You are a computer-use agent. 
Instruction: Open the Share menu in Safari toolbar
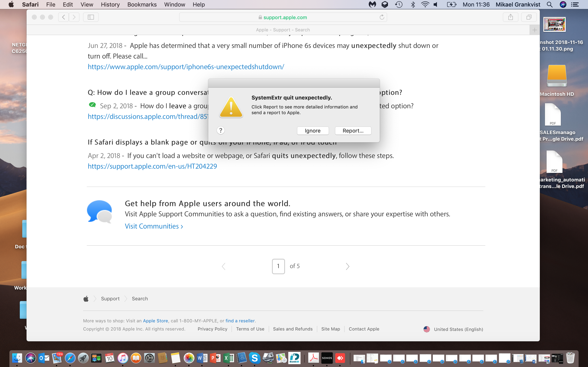point(510,17)
